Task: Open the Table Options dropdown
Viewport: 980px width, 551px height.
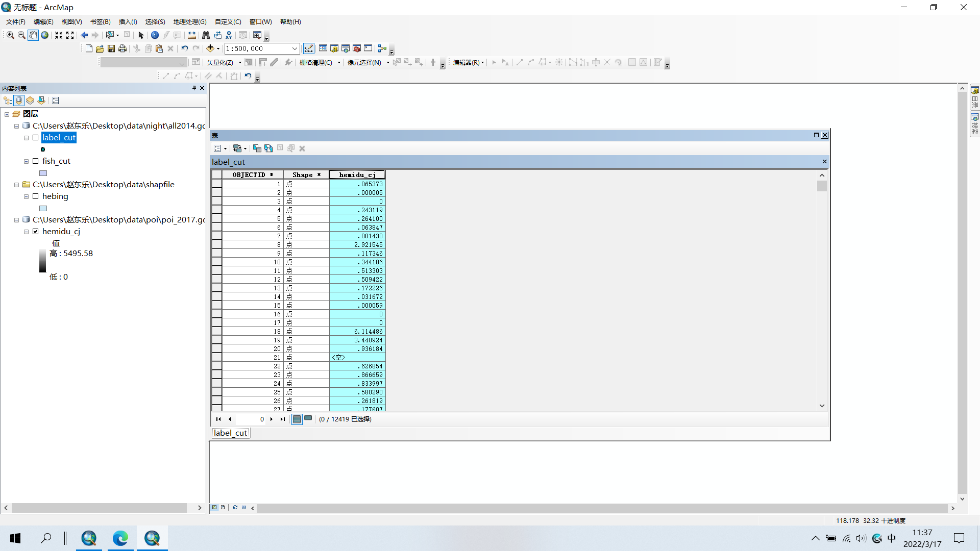Action: [219, 148]
